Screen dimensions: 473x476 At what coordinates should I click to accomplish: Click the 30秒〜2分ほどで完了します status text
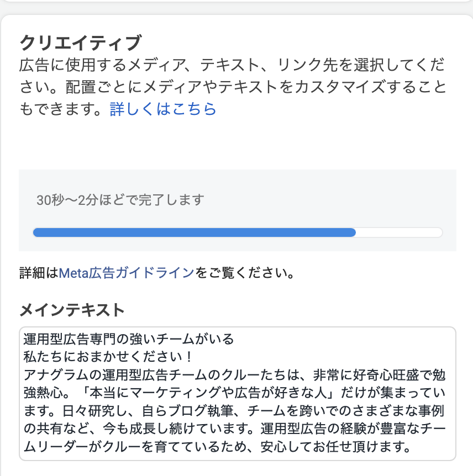120,199
